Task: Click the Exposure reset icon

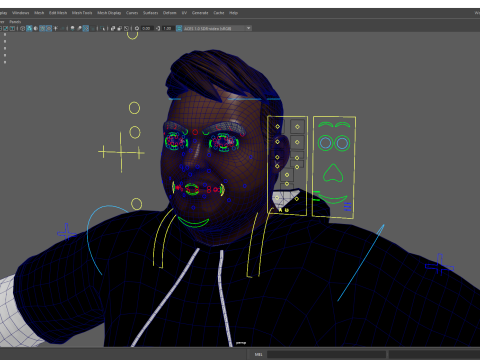Action: (137, 28)
